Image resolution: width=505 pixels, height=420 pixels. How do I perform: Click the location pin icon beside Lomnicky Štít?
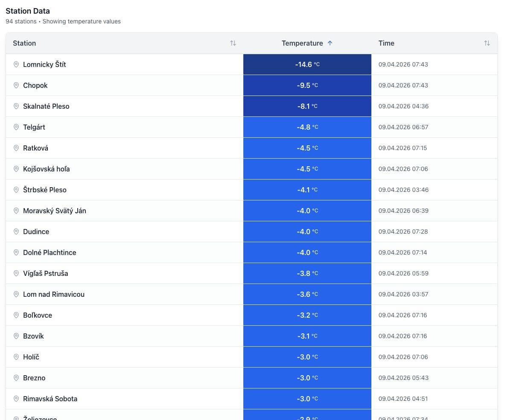tap(16, 64)
